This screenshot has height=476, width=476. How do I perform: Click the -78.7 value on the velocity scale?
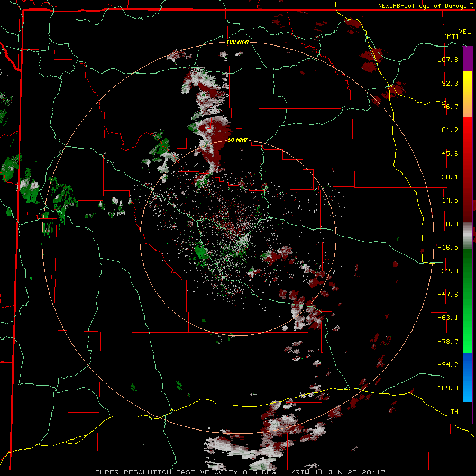click(448, 342)
